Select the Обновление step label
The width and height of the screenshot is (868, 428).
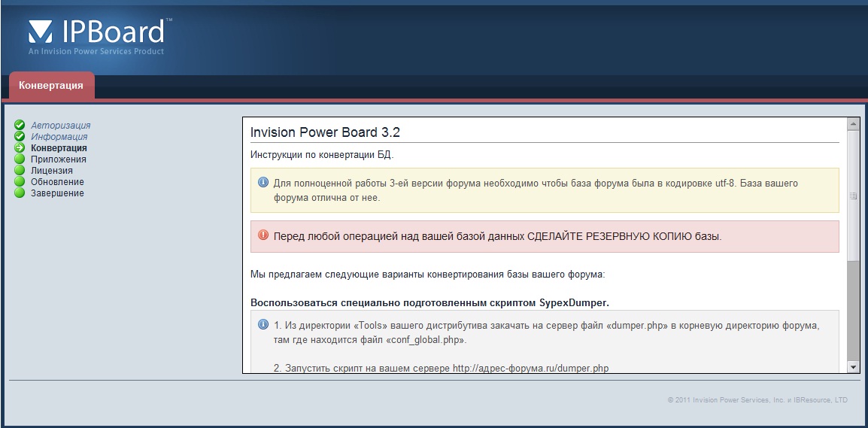(x=58, y=181)
